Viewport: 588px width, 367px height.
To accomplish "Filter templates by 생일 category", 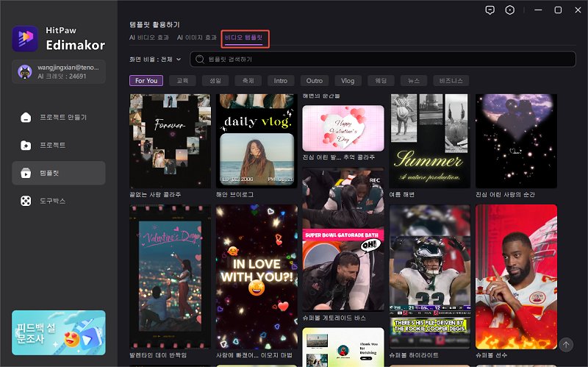I will point(215,81).
